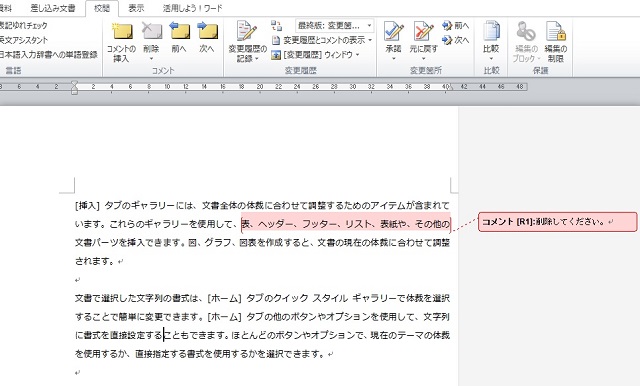Click the [変更履歴] ウィンドウ icon
The width and height of the screenshot is (640, 386).
(x=276, y=55)
